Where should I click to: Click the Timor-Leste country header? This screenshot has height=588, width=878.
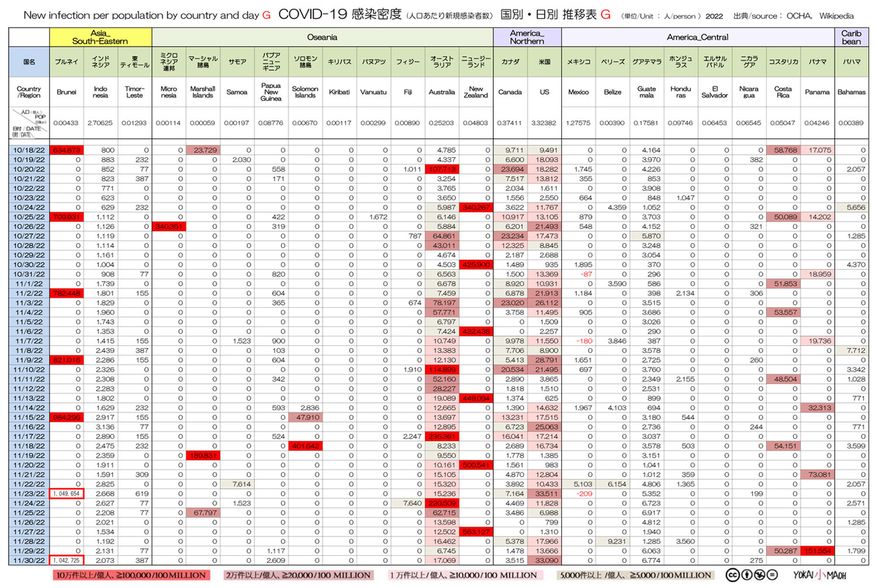click(x=134, y=93)
